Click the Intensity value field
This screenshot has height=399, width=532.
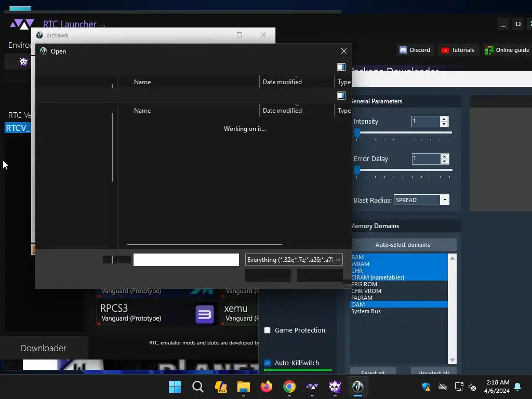(x=425, y=122)
